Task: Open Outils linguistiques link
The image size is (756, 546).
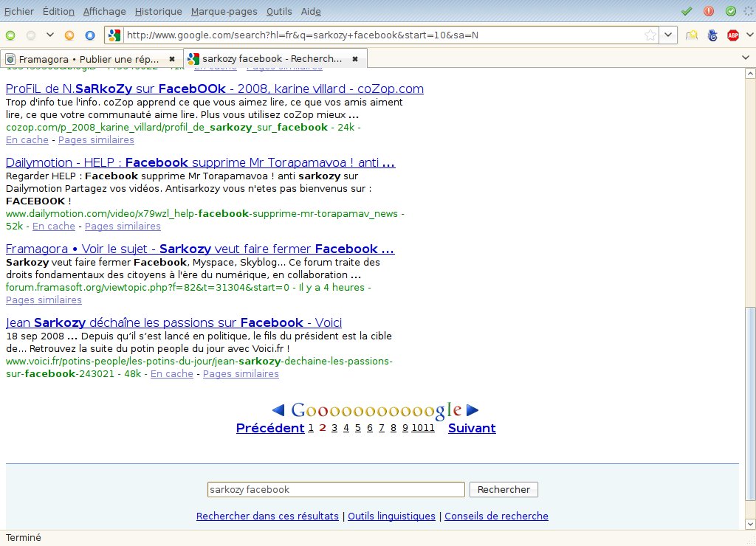Action: (x=391, y=516)
